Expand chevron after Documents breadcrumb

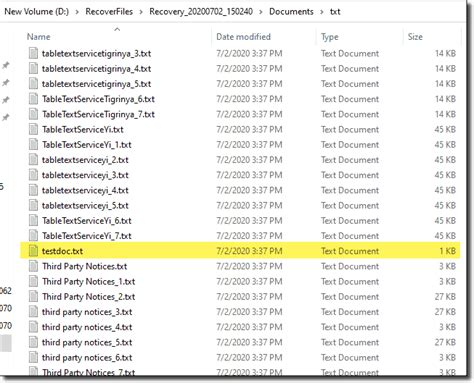(x=322, y=12)
